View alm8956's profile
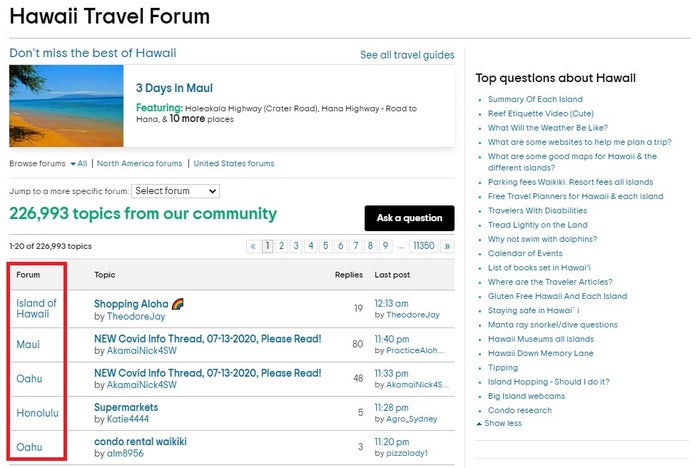700x468 pixels. point(125,453)
